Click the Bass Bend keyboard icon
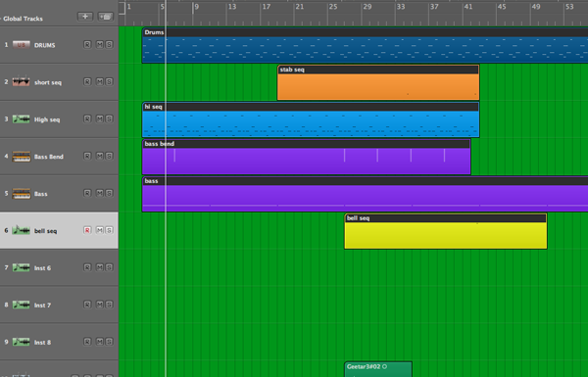Screen dimensions: 588x377 tap(22, 157)
